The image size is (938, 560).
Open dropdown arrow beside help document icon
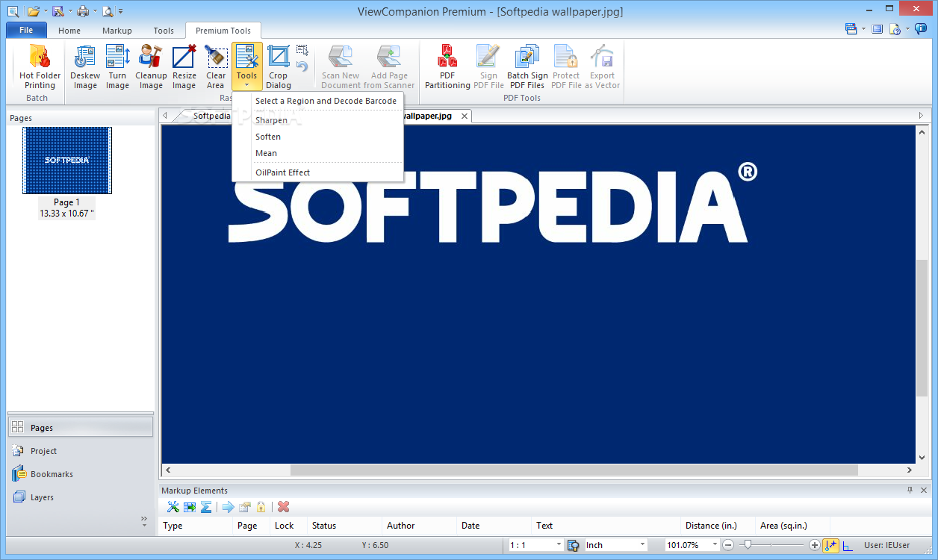click(907, 30)
